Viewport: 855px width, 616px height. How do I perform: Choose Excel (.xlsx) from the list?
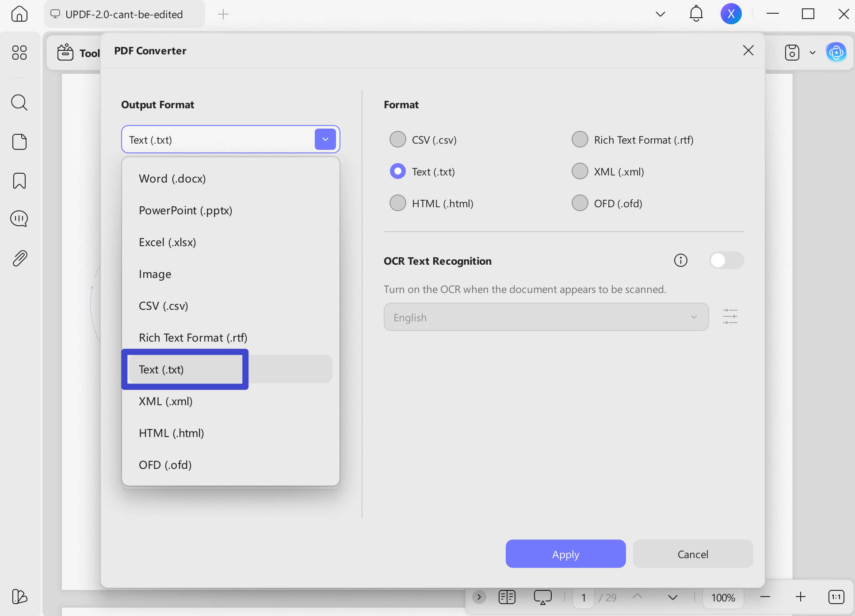click(230, 242)
